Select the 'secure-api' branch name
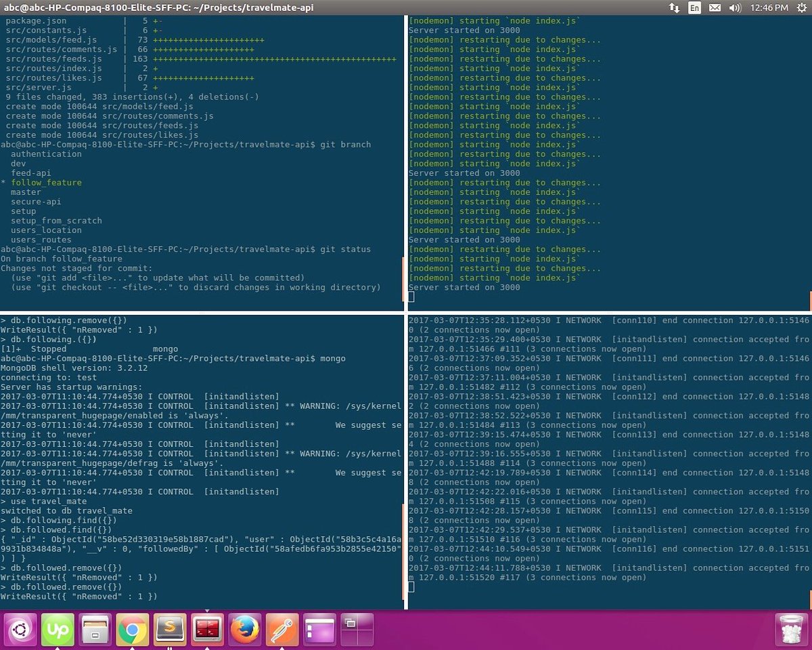 (36, 201)
